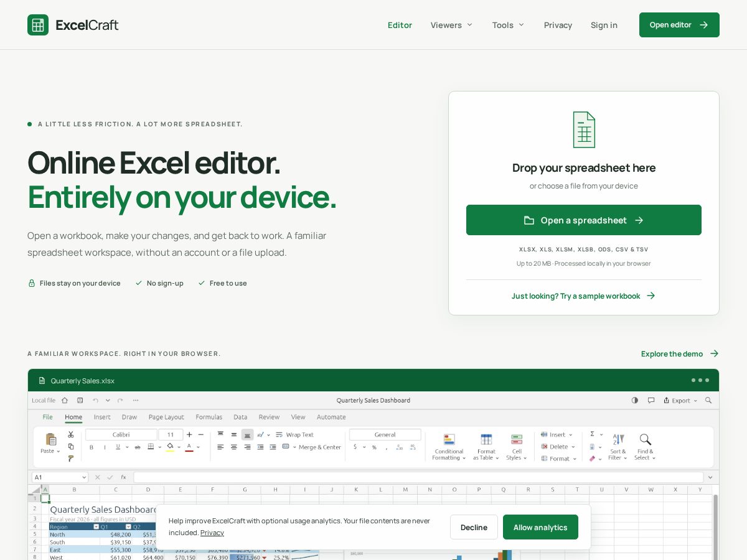Follow the Try a sample workbook link
Viewport: 747px width, 560px height.
pyautogui.click(x=584, y=296)
